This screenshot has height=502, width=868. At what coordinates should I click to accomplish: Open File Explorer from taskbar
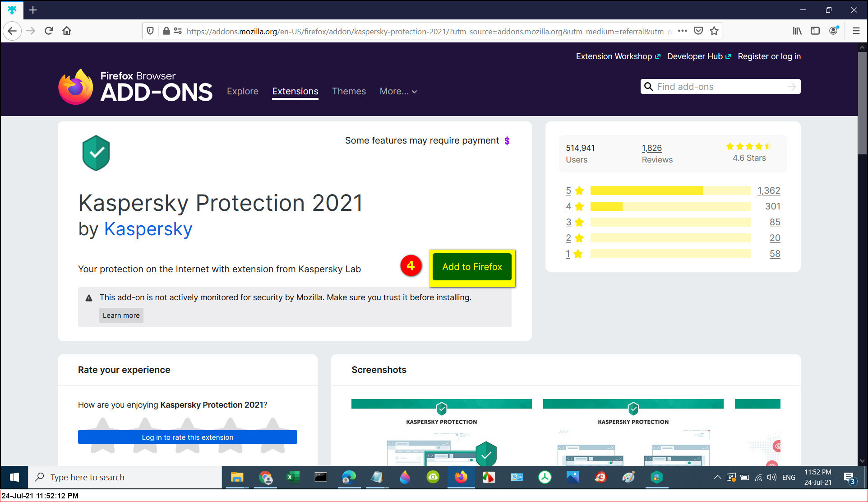point(237,477)
